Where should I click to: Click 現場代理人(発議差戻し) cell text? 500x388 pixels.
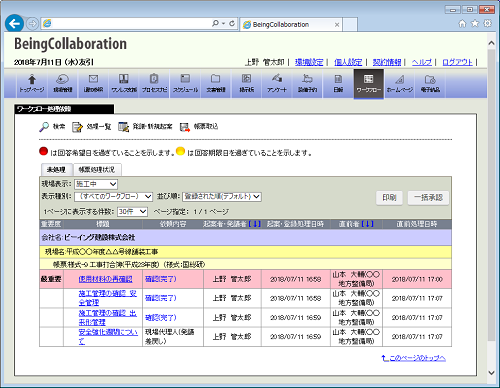click(170, 337)
